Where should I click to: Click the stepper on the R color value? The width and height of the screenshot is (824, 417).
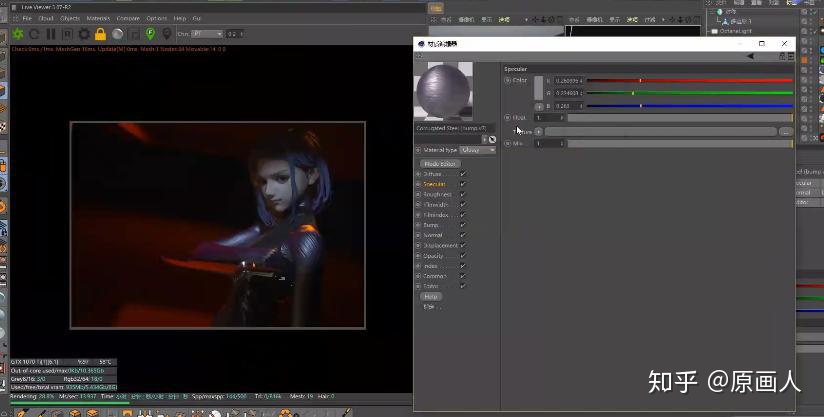581,81
